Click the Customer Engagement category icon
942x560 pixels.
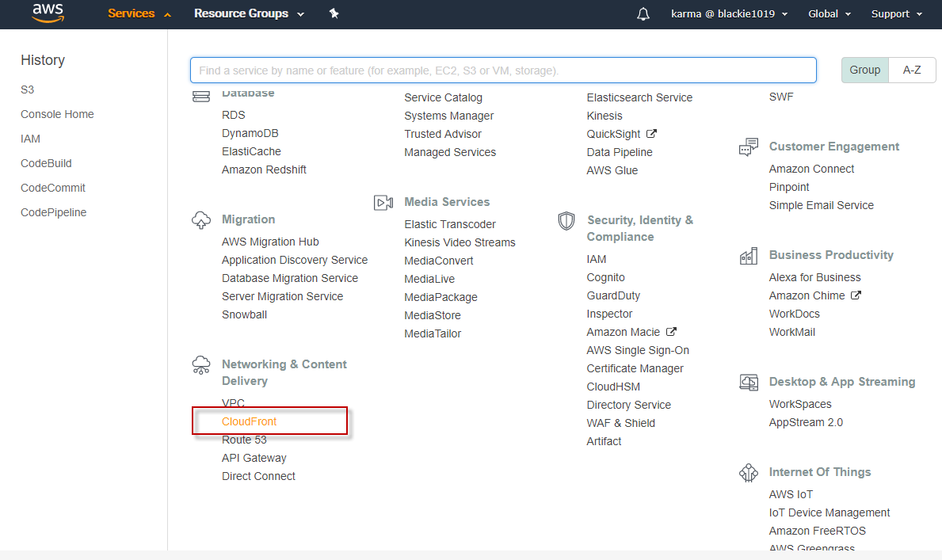click(x=748, y=147)
